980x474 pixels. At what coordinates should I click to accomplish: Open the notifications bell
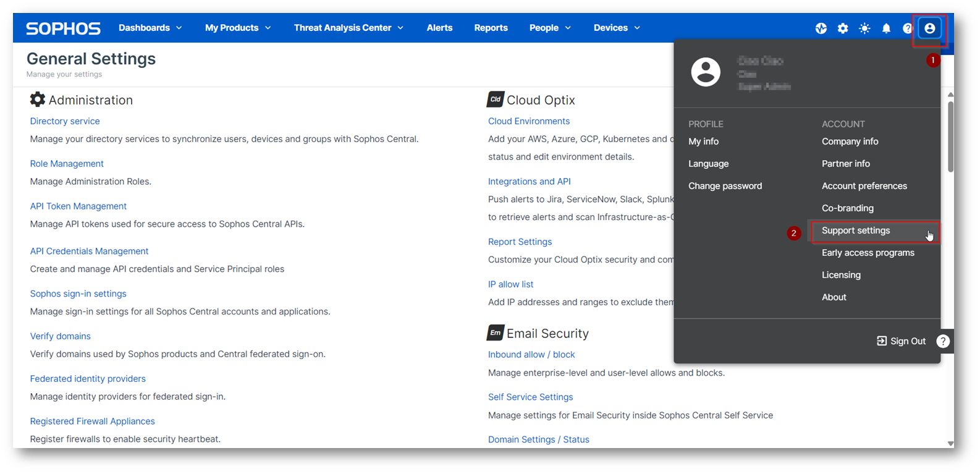tap(886, 28)
